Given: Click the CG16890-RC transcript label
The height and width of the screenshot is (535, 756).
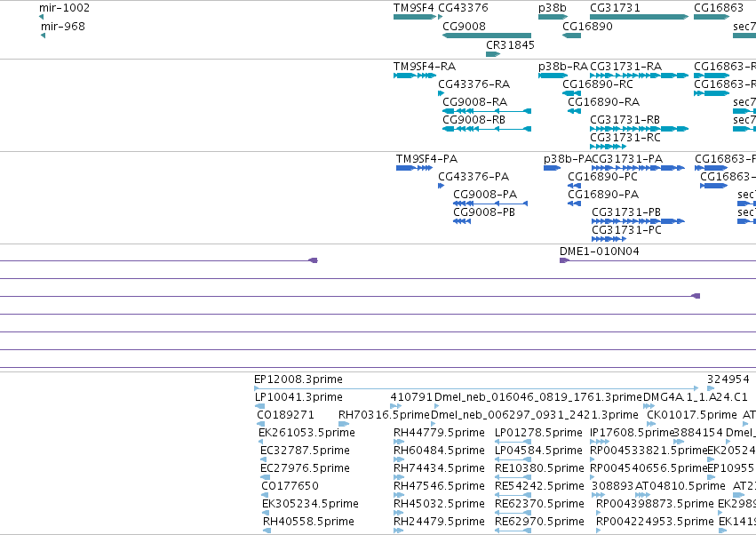Looking at the screenshot, I should tap(598, 84).
